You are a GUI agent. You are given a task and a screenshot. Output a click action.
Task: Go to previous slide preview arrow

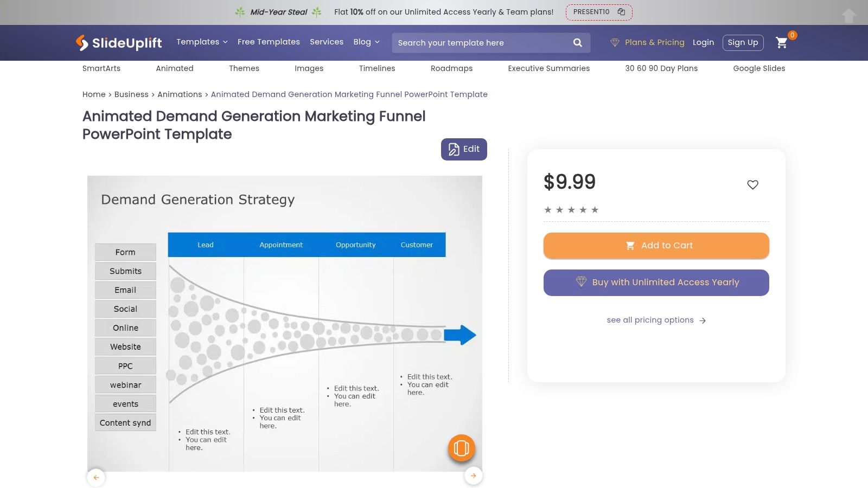[x=96, y=477]
